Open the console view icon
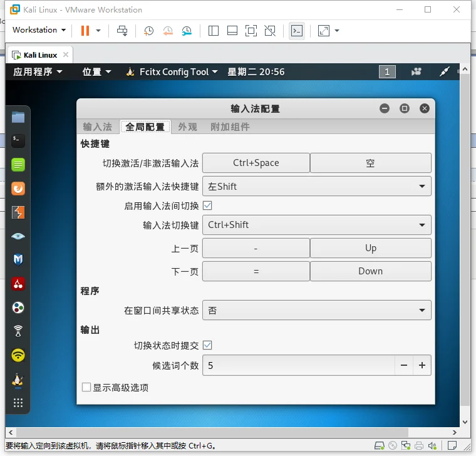 [297, 30]
